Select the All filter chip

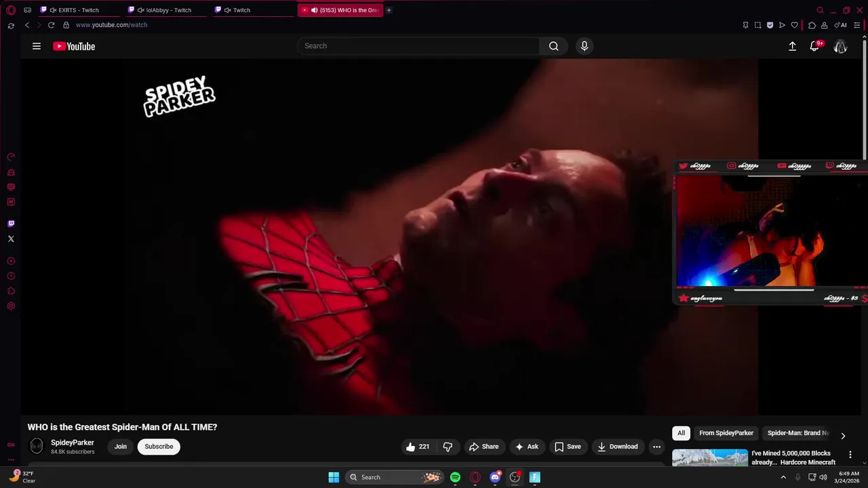pyautogui.click(x=682, y=433)
